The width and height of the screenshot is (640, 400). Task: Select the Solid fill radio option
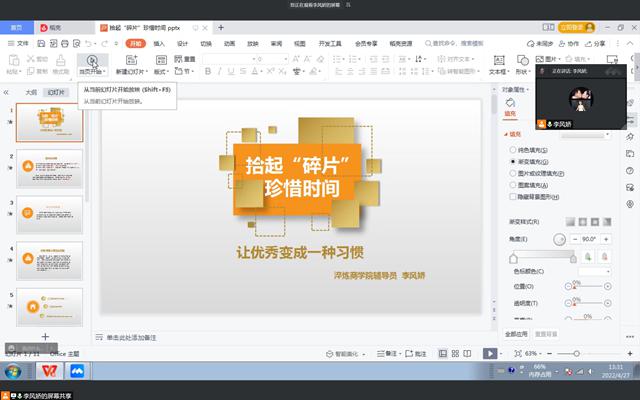(x=513, y=150)
